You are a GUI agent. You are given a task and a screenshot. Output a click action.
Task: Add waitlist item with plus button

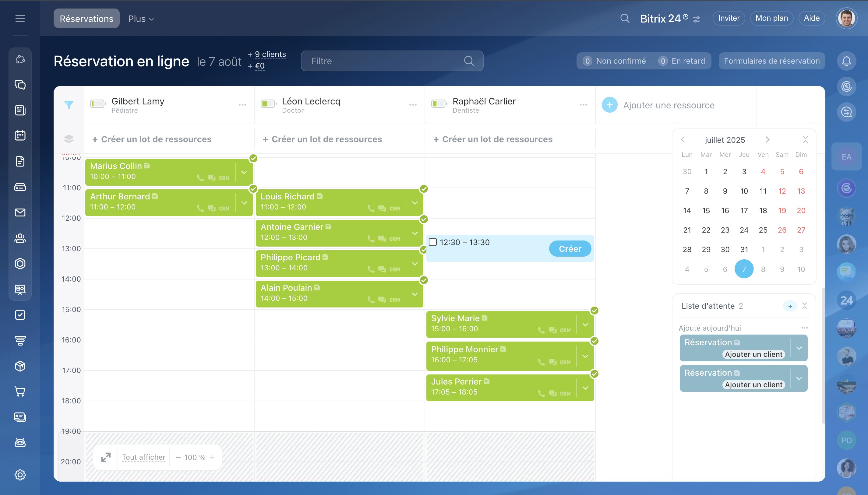tap(790, 306)
